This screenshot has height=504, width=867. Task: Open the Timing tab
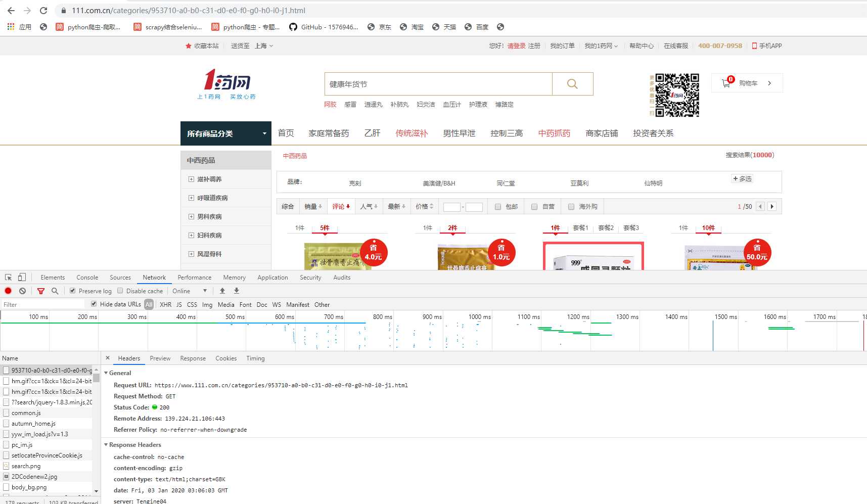pos(255,358)
